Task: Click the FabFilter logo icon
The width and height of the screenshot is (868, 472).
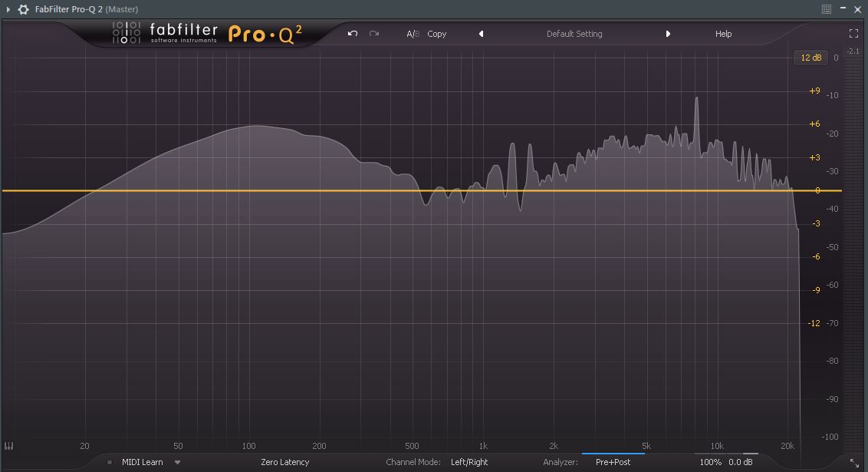Action: tap(127, 33)
